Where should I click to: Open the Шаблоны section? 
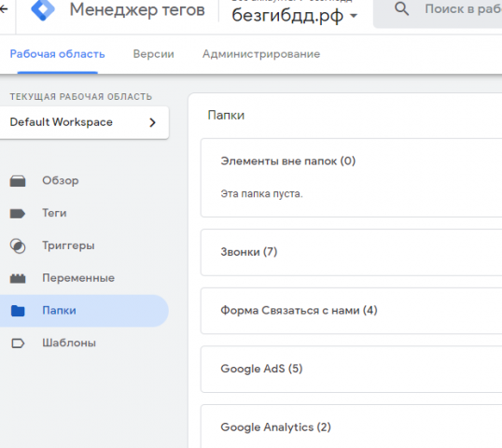point(69,343)
